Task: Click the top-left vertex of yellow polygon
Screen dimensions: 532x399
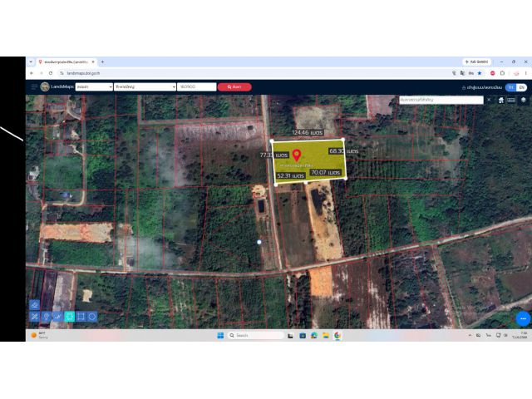Action: pos(272,140)
